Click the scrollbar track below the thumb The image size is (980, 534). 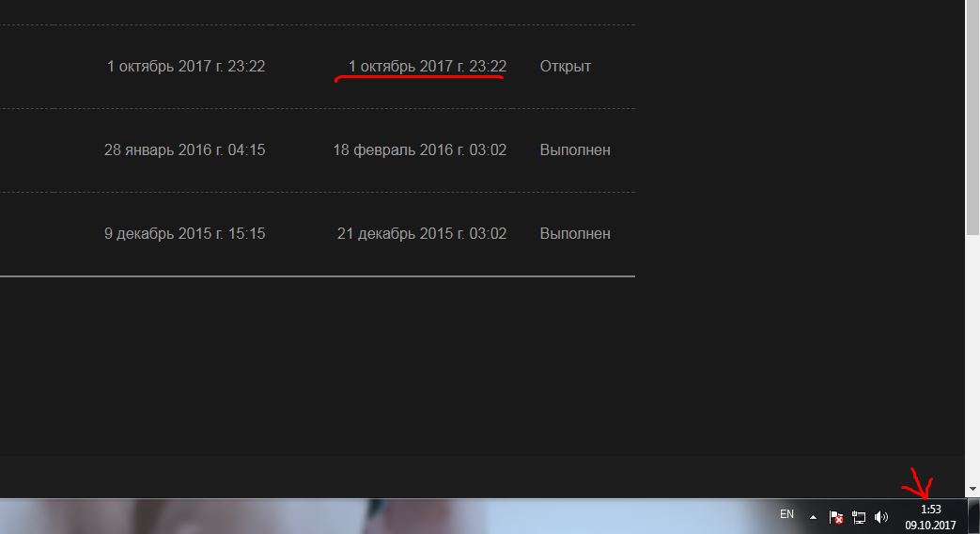click(x=972, y=358)
